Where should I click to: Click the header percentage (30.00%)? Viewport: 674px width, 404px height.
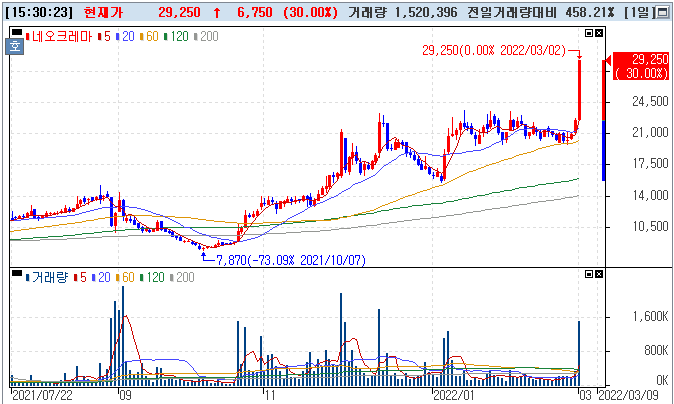[x=311, y=12]
